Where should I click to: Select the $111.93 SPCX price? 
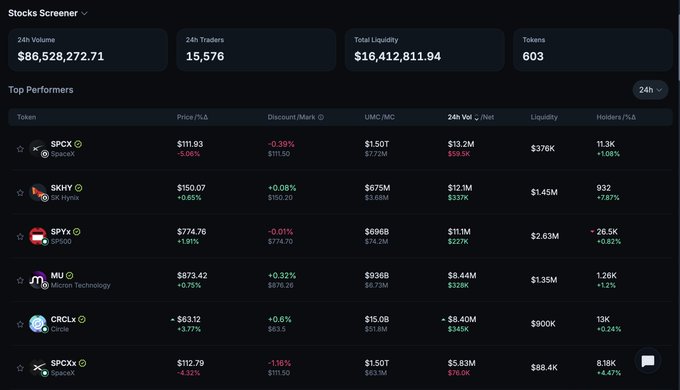click(x=190, y=144)
